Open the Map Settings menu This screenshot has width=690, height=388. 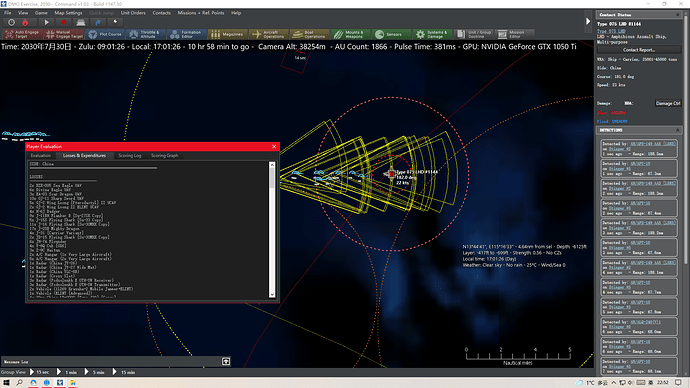(68, 13)
